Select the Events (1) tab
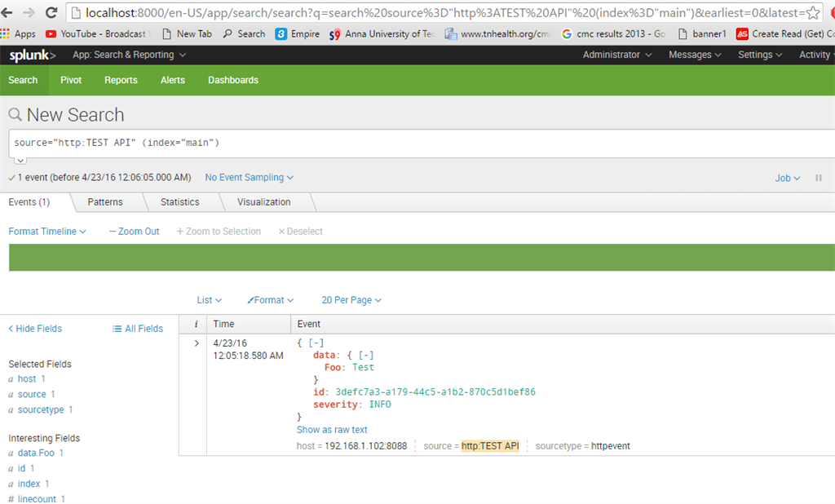The width and height of the screenshot is (835, 504). click(29, 202)
